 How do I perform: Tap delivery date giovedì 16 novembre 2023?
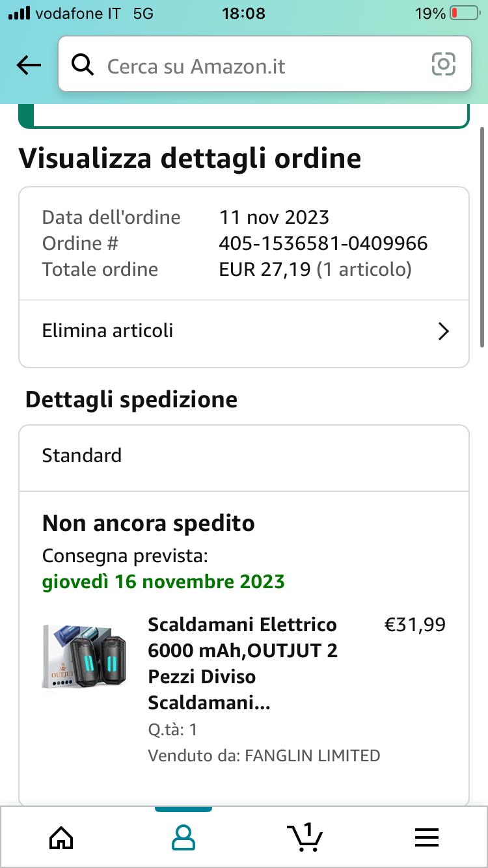click(x=163, y=582)
